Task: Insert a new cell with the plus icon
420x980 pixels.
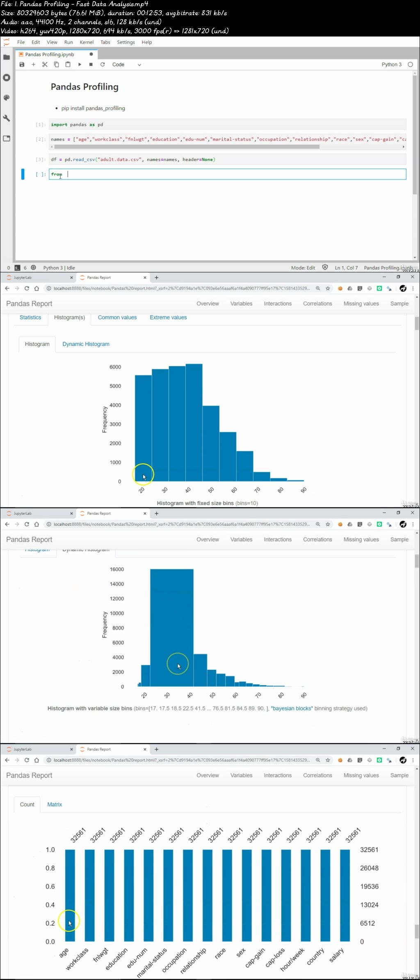Action: (34, 64)
